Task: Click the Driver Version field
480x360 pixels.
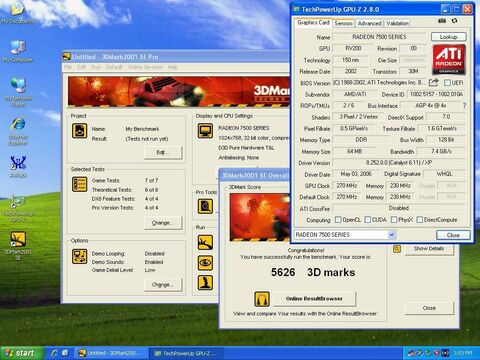Action: 399,163
